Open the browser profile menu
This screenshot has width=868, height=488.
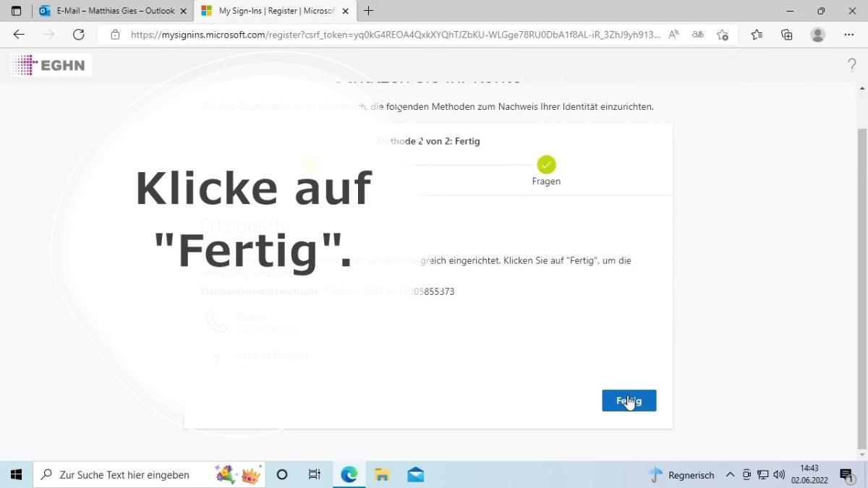[818, 35]
